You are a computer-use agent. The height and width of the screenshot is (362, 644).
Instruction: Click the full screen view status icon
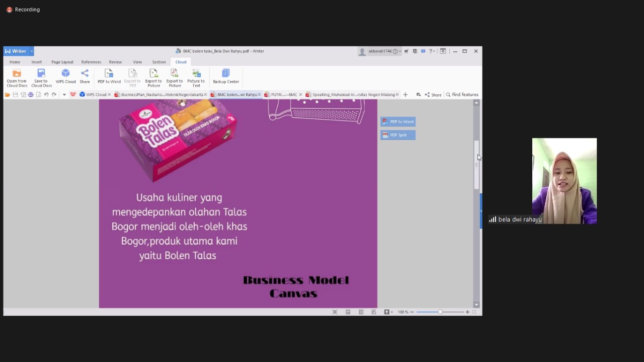coord(335,312)
